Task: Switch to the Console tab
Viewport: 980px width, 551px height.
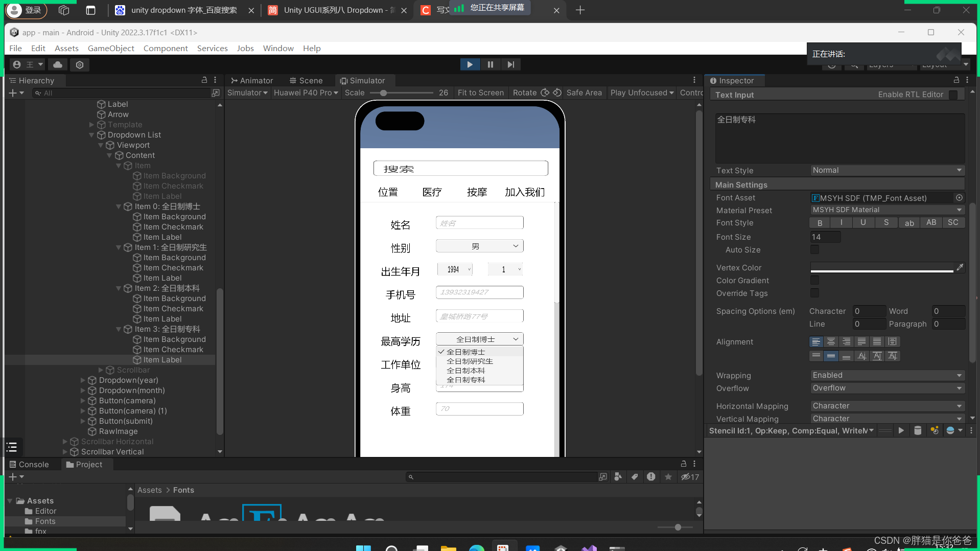Action: (29, 464)
